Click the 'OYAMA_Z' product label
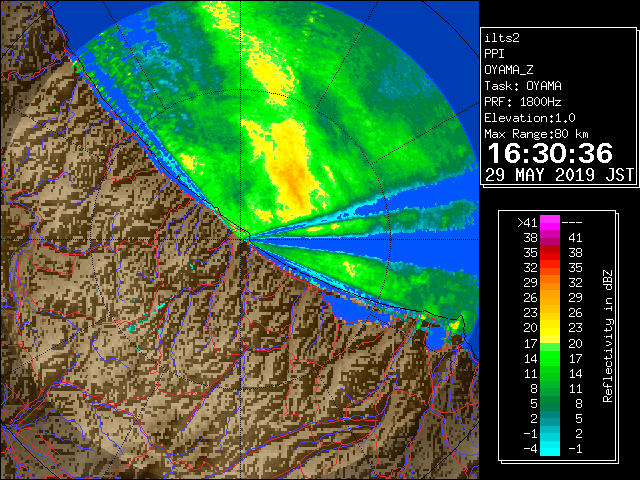This screenshot has width=640, height=480. pyautogui.click(x=509, y=70)
